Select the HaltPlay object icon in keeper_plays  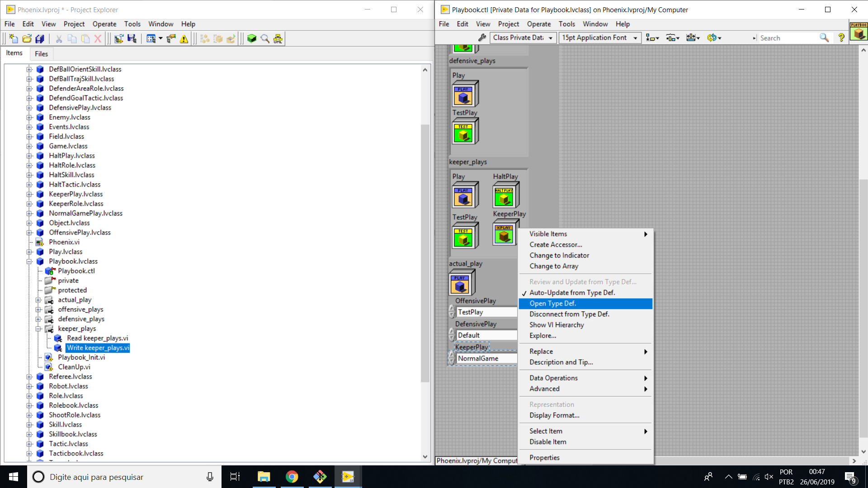[x=505, y=195]
